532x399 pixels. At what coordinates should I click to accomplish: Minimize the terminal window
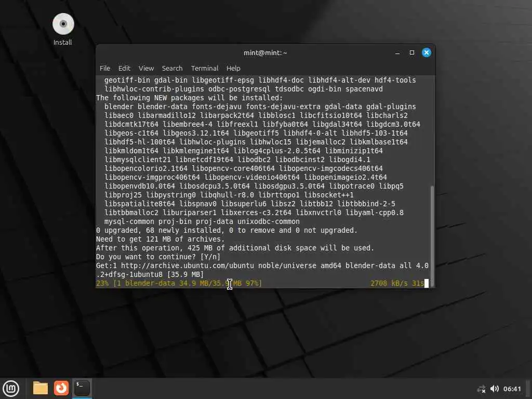click(x=397, y=52)
